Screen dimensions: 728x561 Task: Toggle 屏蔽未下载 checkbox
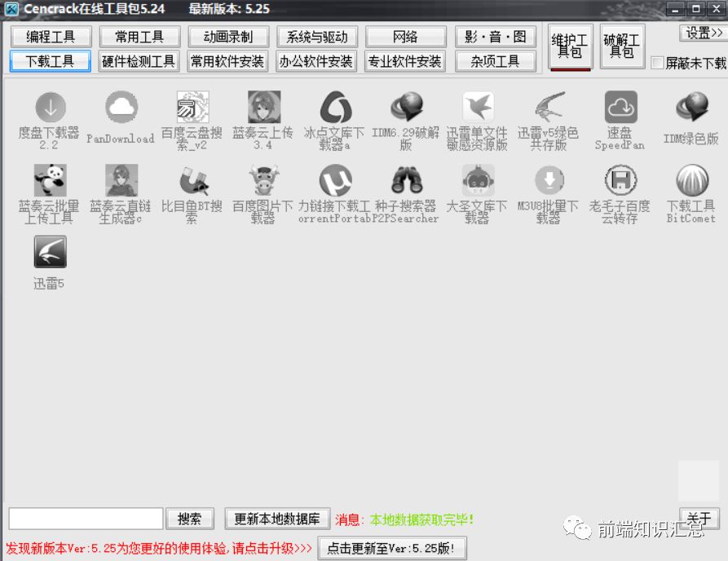point(657,63)
